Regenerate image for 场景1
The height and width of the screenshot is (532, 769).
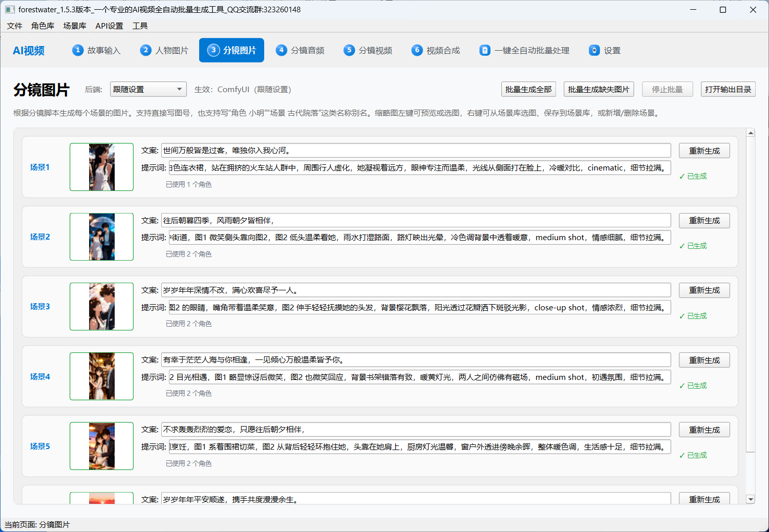point(704,151)
